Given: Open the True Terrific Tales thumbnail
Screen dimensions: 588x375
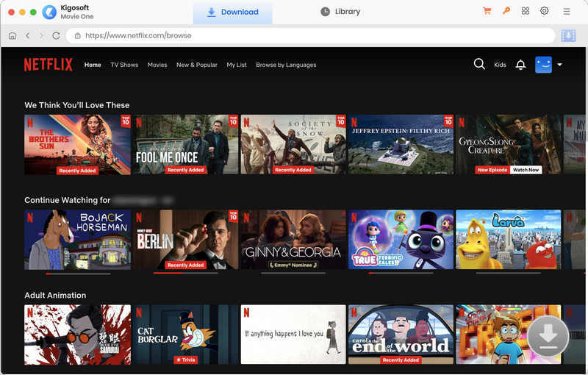Looking at the screenshot, I should [401, 240].
